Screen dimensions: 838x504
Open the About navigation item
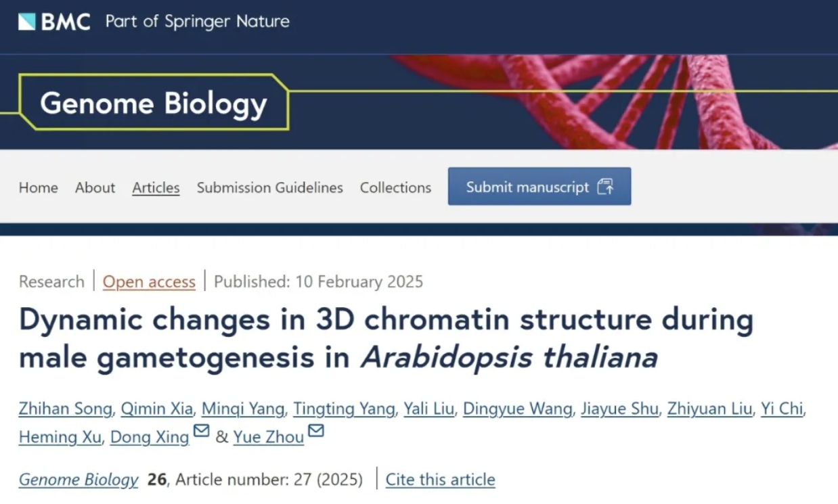pyautogui.click(x=95, y=187)
